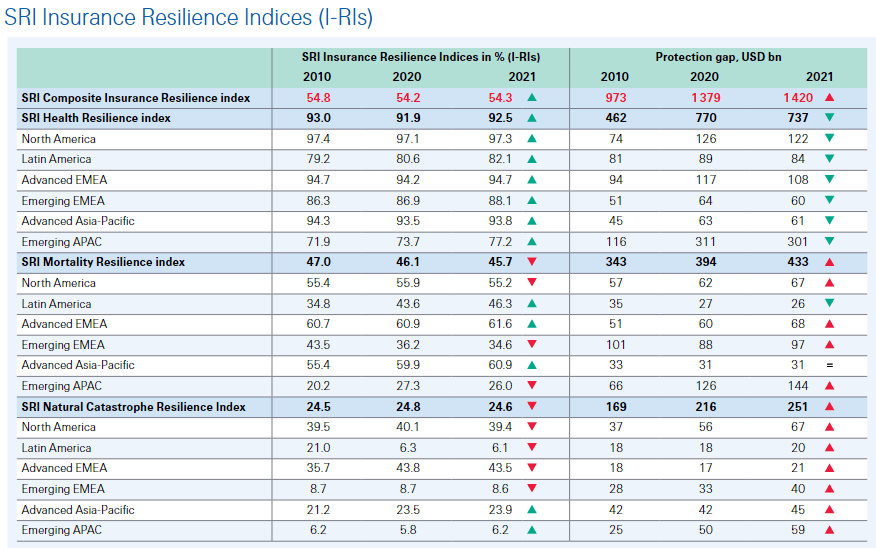Image resolution: width=876 pixels, height=548 pixels.
Task: Click the red 973 value under 2010
Action: point(614,98)
